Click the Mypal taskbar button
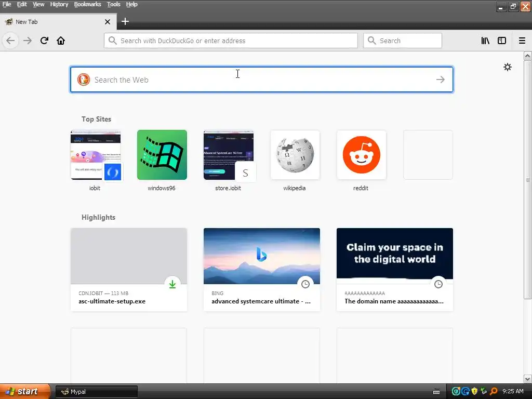Image resolution: width=532 pixels, height=399 pixels. pyautogui.click(x=96, y=392)
